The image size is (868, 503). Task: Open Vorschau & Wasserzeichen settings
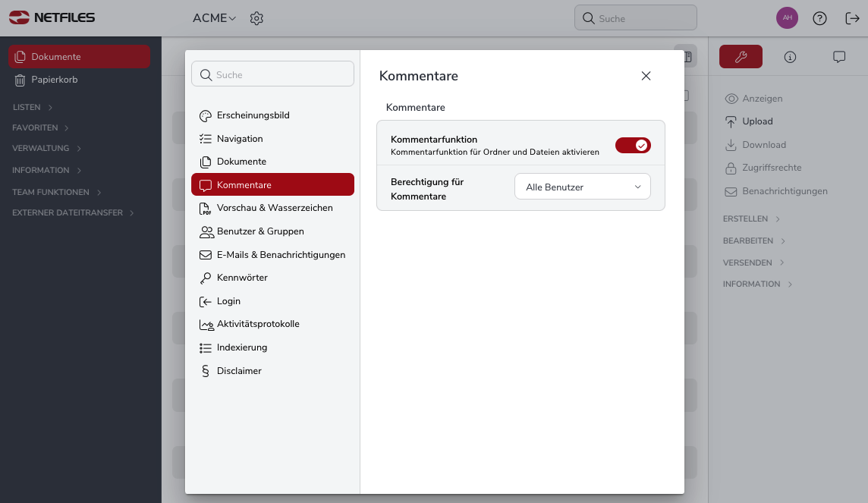[x=272, y=208]
